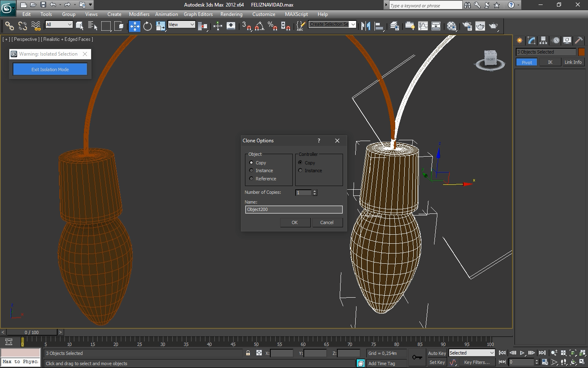
Task: Click the time slider 0 / 100 handle
Action: coord(31,332)
